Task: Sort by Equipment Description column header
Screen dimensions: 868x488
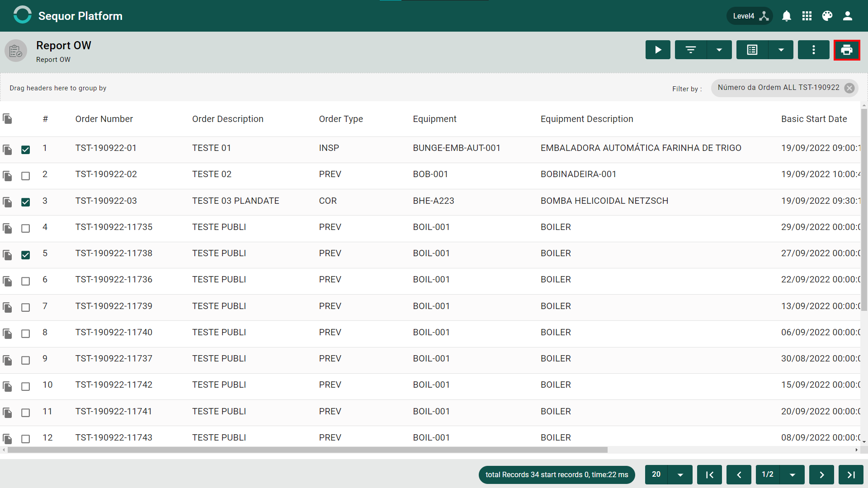Action: click(587, 119)
